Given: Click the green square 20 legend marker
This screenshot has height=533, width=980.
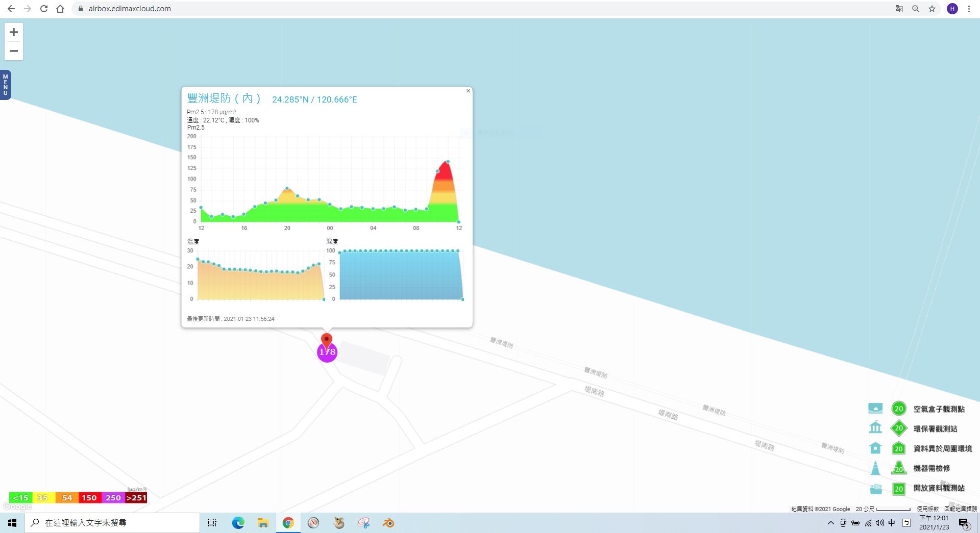Looking at the screenshot, I should tap(898, 489).
